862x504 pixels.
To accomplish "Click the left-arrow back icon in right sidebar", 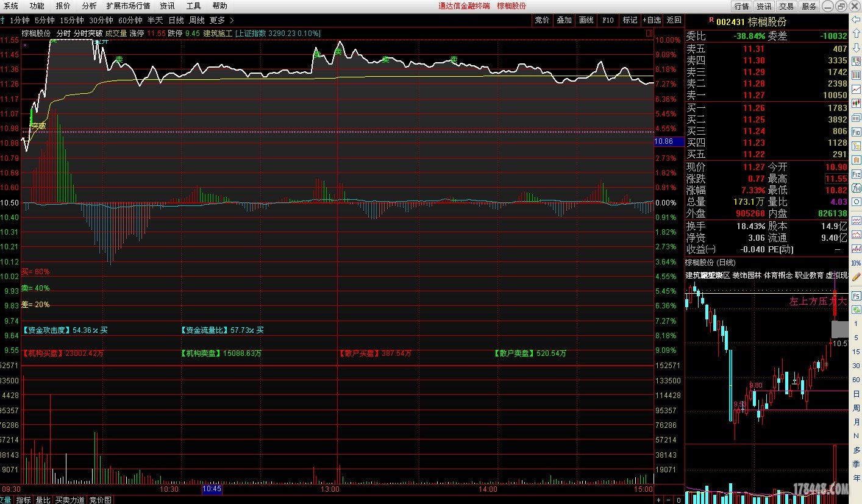I will click(x=857, y=19).
